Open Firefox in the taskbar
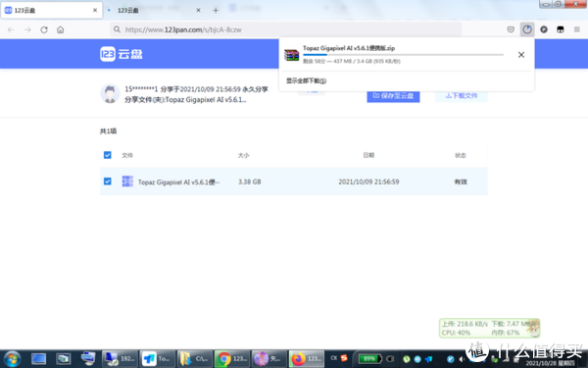 click(307, 359)
